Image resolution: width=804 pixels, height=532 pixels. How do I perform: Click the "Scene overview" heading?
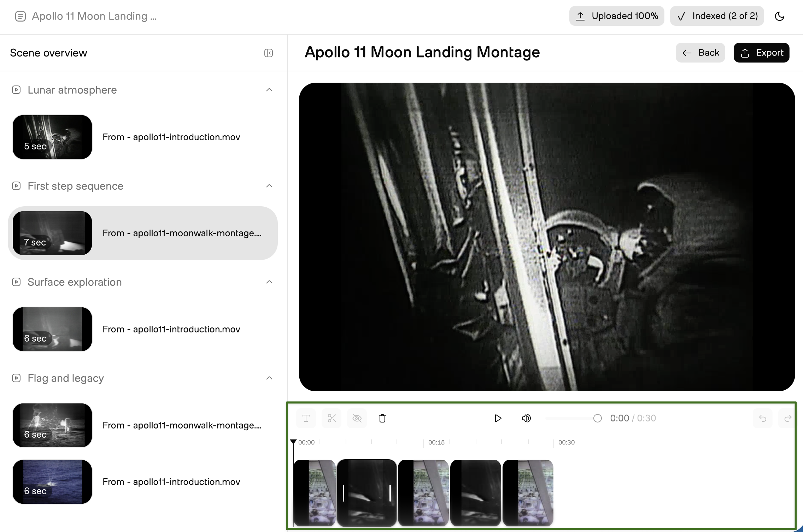coord(48,53)
